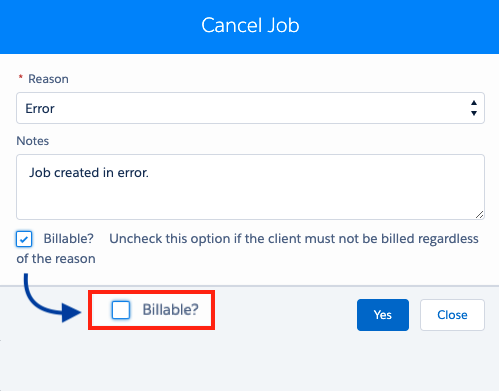
Task: Click the Notes field label
Action: [x=33, y=141]
